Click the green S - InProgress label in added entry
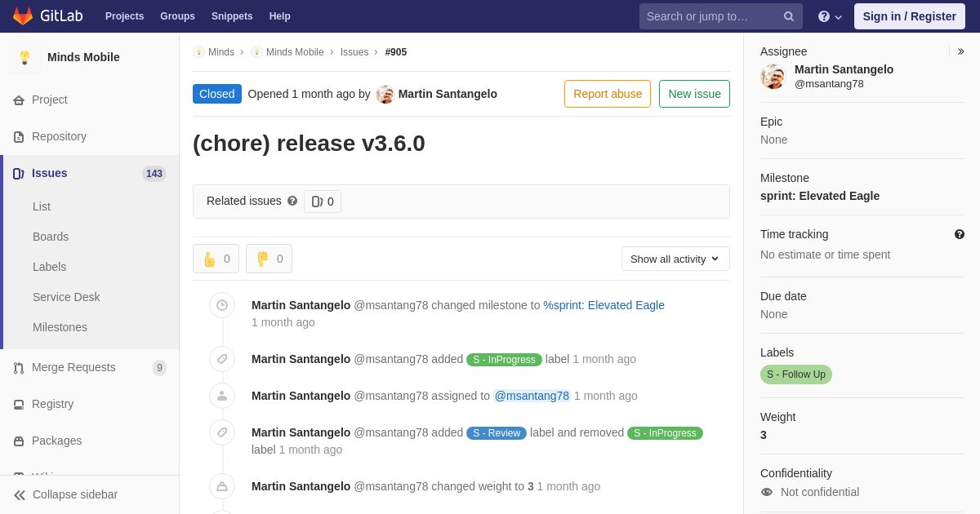980x514 pixels. pyautogui.click(x=504, y=360)
